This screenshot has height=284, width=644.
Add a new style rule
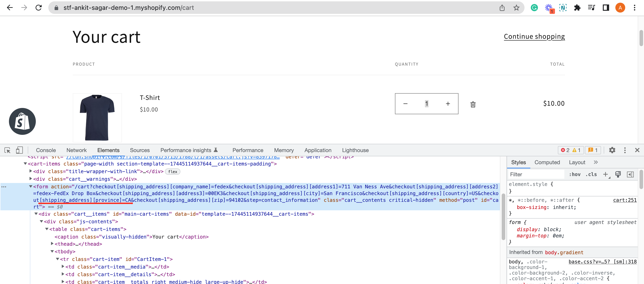[606, 174]
